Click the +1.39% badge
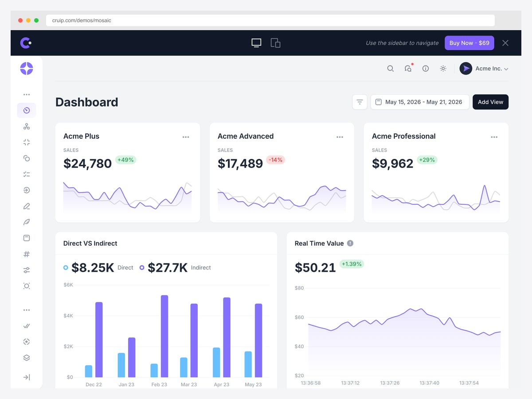 [x=352, y=264]
